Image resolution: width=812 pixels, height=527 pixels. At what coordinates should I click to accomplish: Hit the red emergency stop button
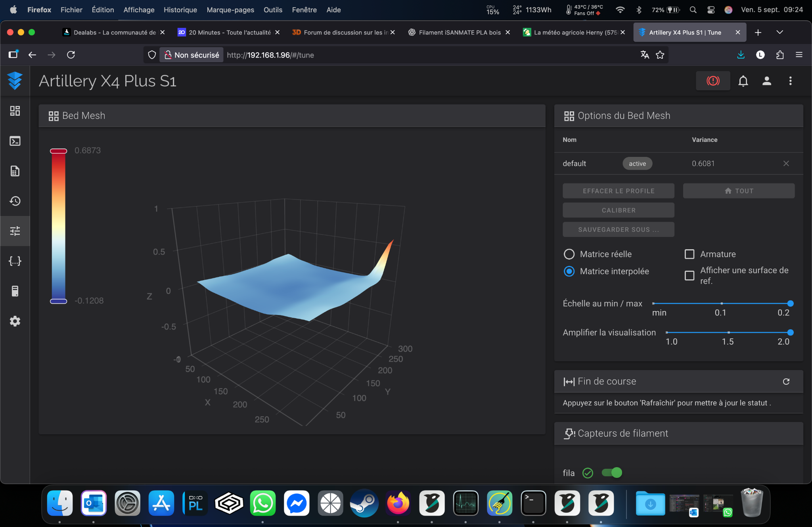pos(713,81)
